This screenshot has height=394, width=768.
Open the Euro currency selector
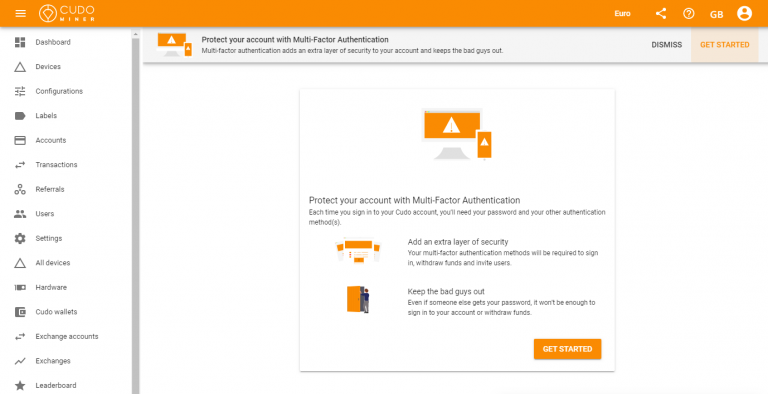coord(622,14)
